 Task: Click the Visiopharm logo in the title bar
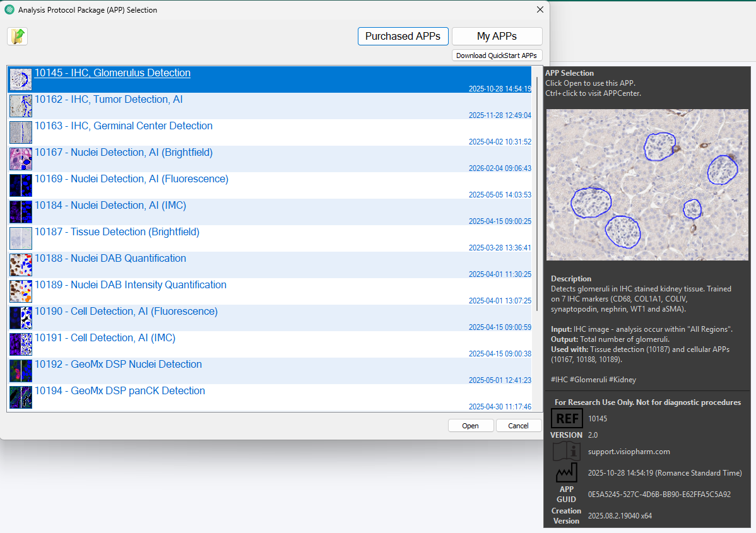click(x=9, y=9)
